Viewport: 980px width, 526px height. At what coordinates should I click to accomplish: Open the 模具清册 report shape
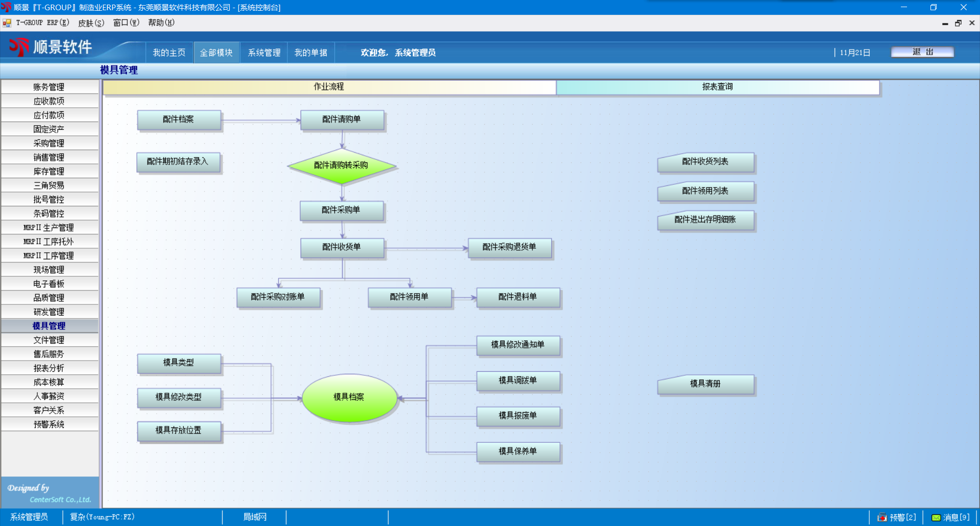[705, 384]
